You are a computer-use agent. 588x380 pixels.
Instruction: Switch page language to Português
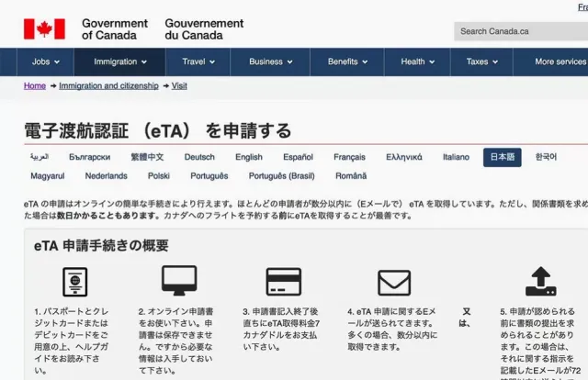click(x=209, y=175)
